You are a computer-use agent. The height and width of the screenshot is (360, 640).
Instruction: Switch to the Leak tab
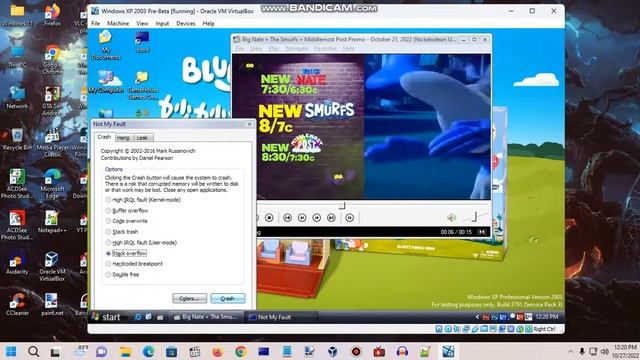pyautogui.click(x=142, y=138)
